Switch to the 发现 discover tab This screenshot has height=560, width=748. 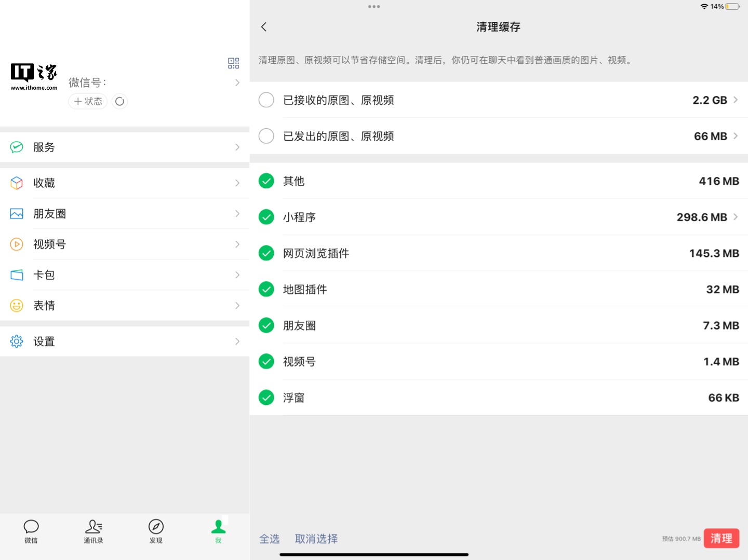point(156,531)
